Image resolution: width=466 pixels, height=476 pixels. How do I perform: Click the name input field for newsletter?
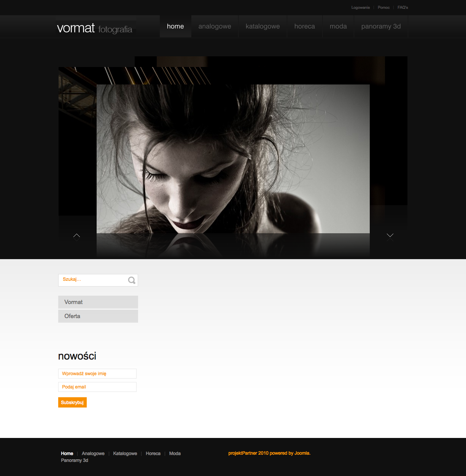coord(97,374)
